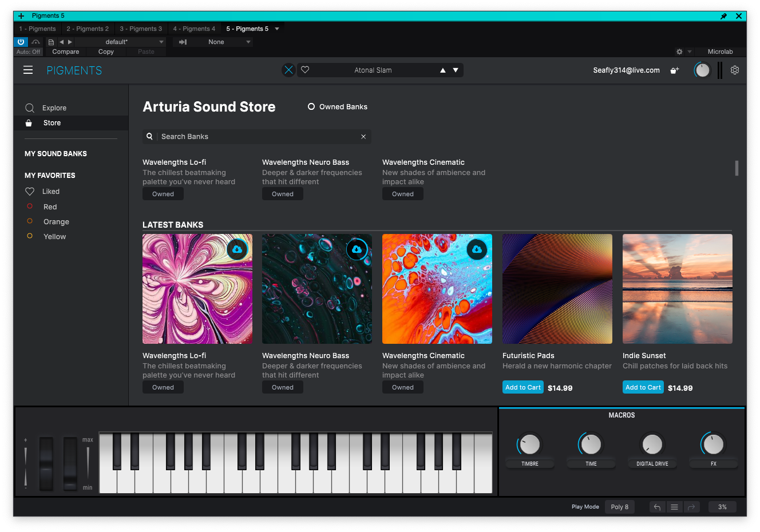Screen dimensions: 760x532
Task: Click the TIMBRE macro knob
Action: pos(530,444)
